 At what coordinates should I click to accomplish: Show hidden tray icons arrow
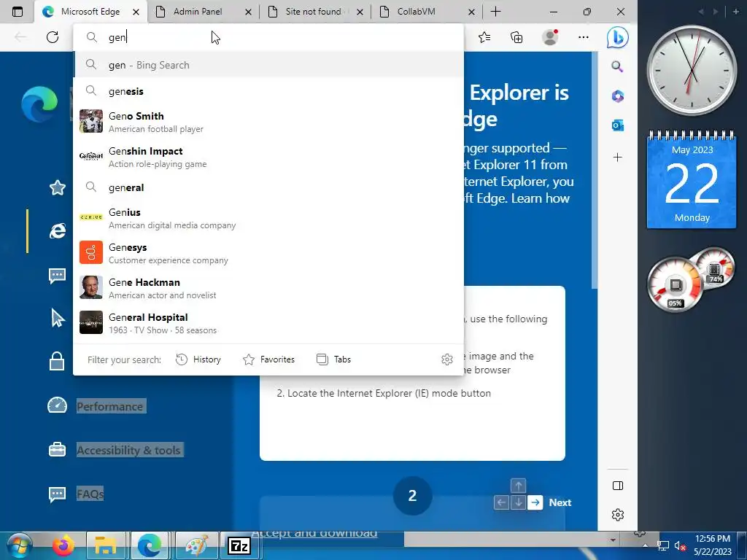645,545
